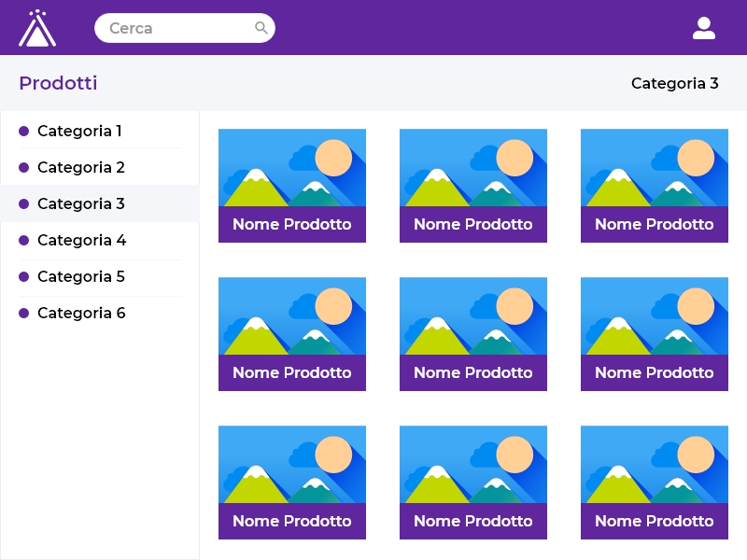
Task: Open last product in bottom row
Action: (x=655, y=483)
